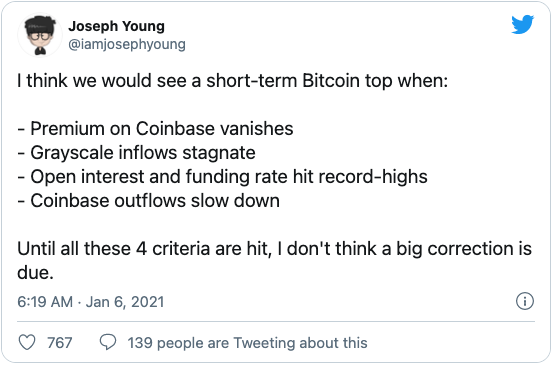Visit the @iamjosephyoung handle link
554x365 pixels.
(x=127, y=44)
